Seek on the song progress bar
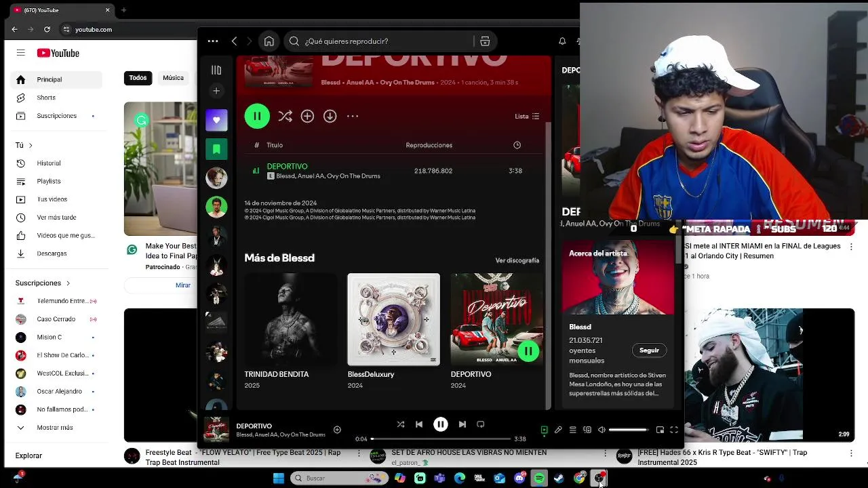 pos(441,439)
